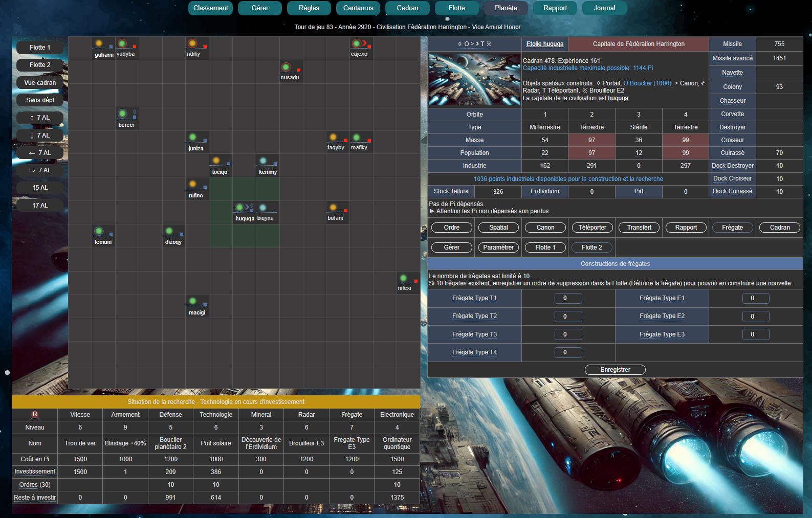Click the Vue cadran button
Screen dimensions: 812x518
click(x=40, y=82)
